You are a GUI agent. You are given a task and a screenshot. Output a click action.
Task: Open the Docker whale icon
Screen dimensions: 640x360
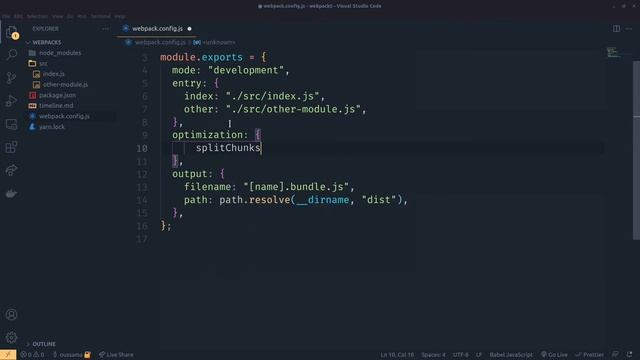click(x=11, y=193)
